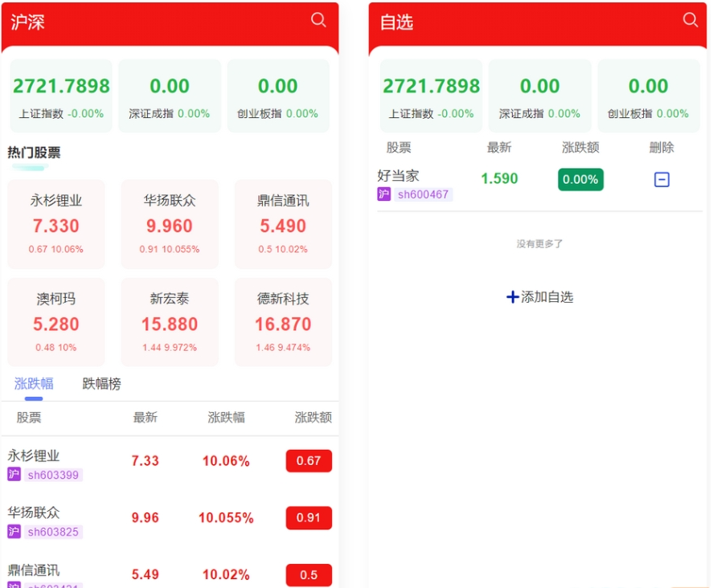The image size is (713, 588).
Task: Click the red 0.67 涨跌额 badge of 永杉锂业
Action: click(x=309, y=461)
